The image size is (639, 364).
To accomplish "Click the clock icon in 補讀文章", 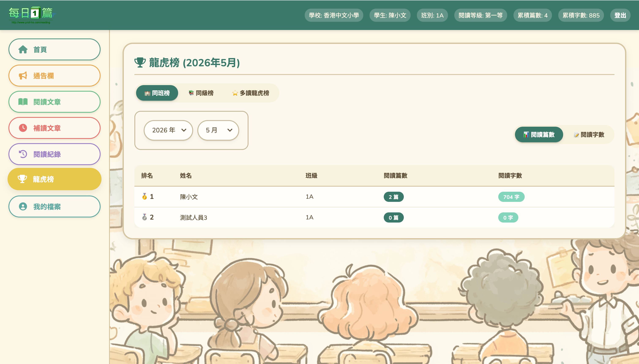I will (x=23, y=128).
